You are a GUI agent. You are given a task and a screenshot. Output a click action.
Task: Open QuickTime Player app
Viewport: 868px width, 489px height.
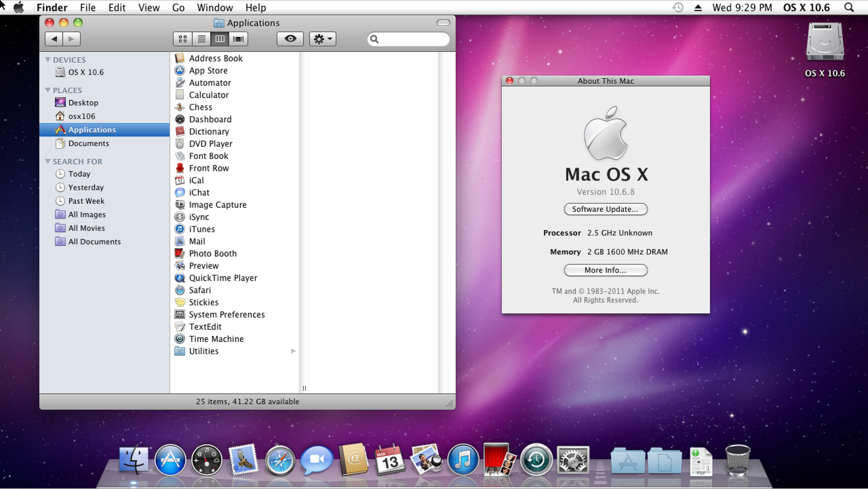[223, 277]
